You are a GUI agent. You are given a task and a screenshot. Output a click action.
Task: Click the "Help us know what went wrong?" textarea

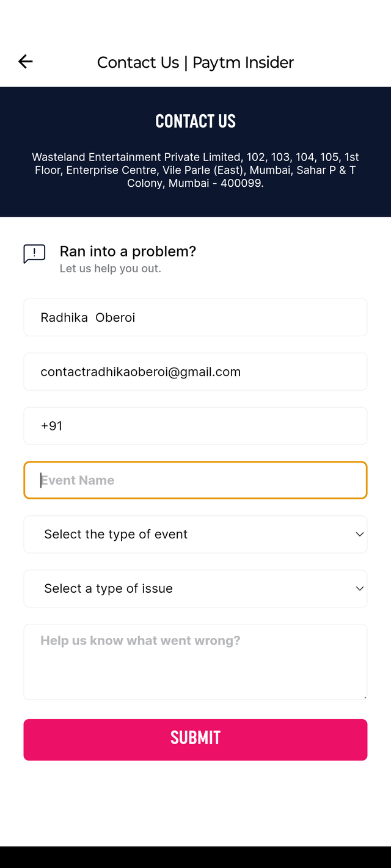[x=195, y=662]
